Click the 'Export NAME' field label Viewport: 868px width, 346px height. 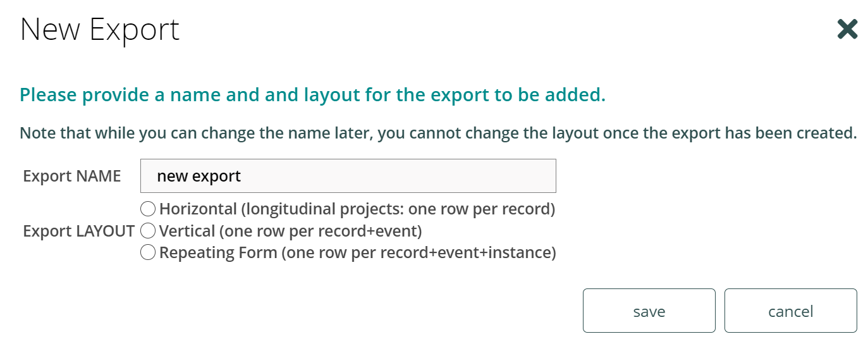click(x=72, y=176)
